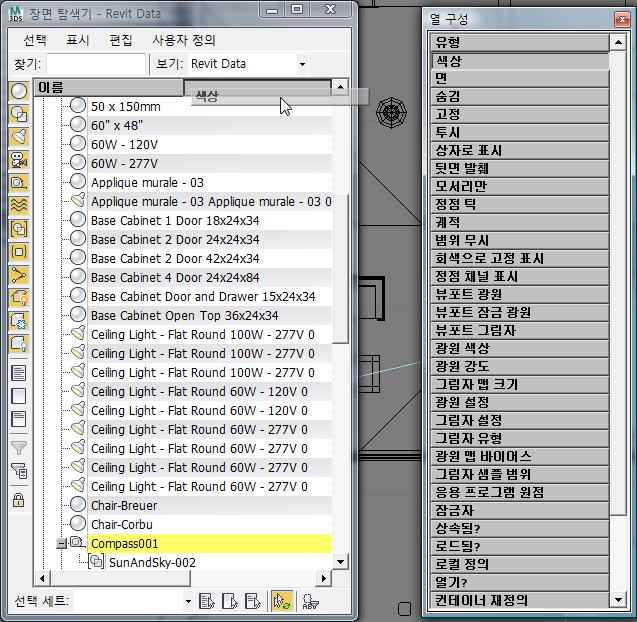Open the 편집 menu
This screenshot has width=637, height=622.
121,40
